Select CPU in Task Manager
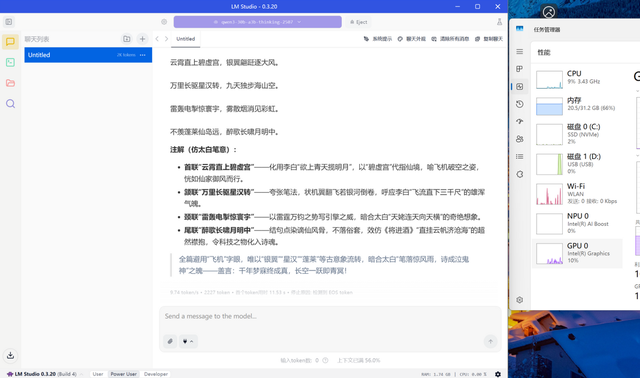This screenshot has height=378, width=640. click(577, 79)
